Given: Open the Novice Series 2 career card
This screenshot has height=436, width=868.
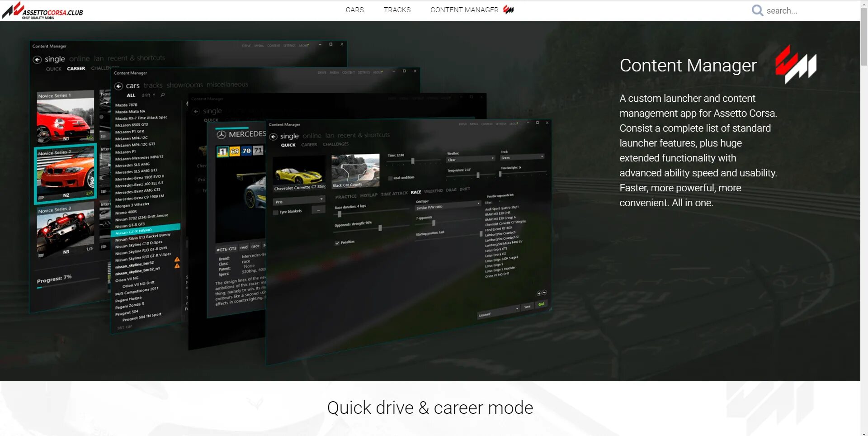Looking at the screenshot, I should 66,174.
